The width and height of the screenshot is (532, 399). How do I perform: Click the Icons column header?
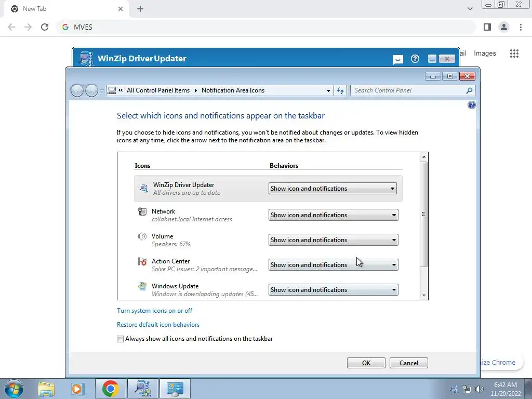(x=142, y=166)
